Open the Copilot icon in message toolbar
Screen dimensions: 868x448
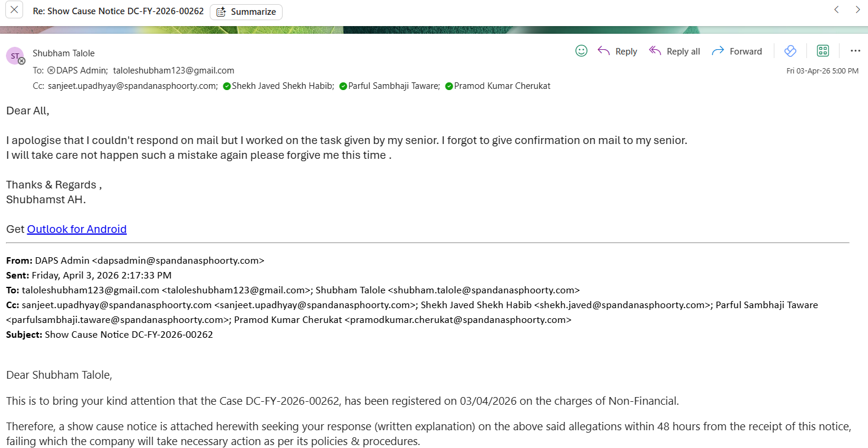point(790,51)
